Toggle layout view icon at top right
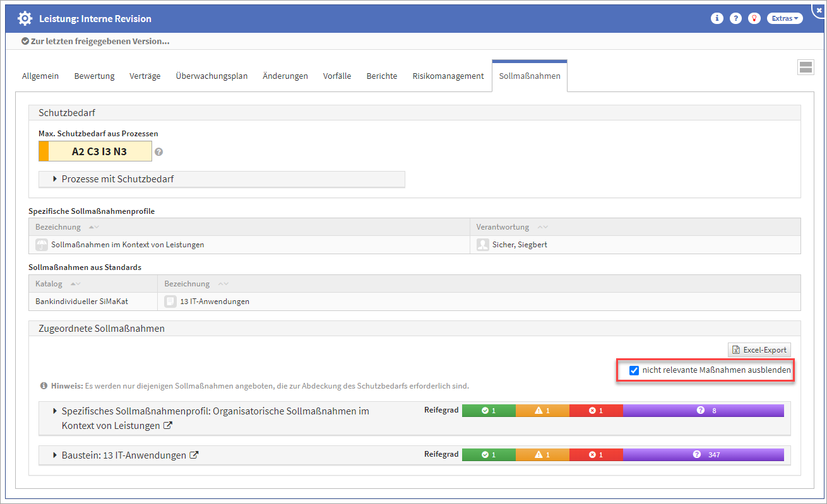 [x=806, y=68]
